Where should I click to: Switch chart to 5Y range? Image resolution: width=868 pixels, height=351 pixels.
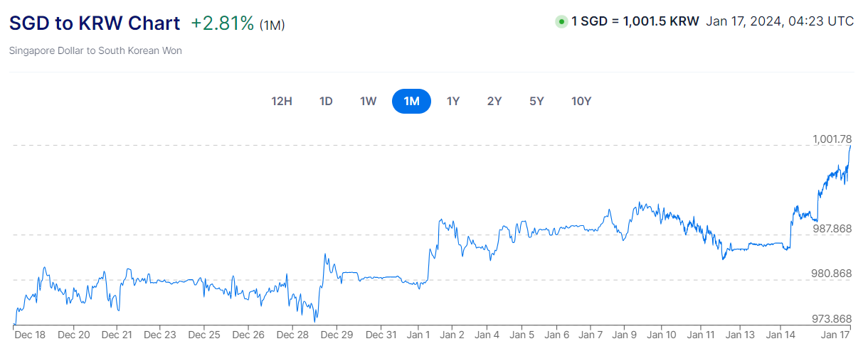(536, 101)
